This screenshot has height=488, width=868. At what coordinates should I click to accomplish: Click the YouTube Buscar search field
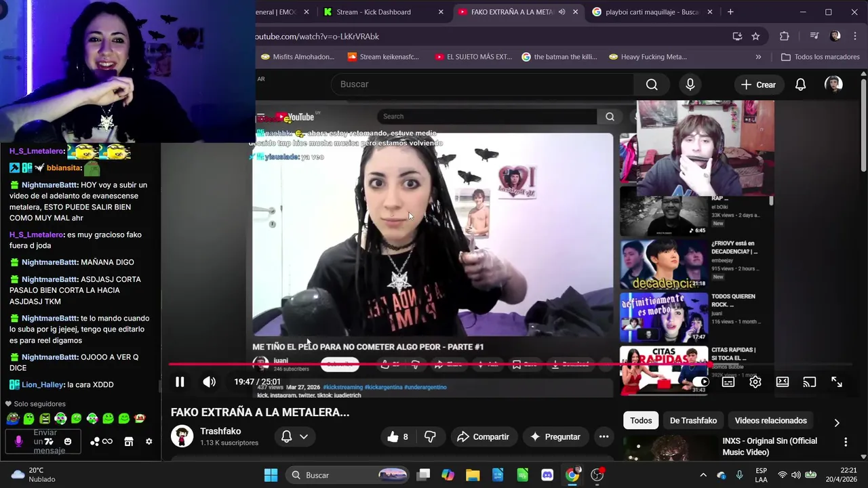(x=482, y=84)
